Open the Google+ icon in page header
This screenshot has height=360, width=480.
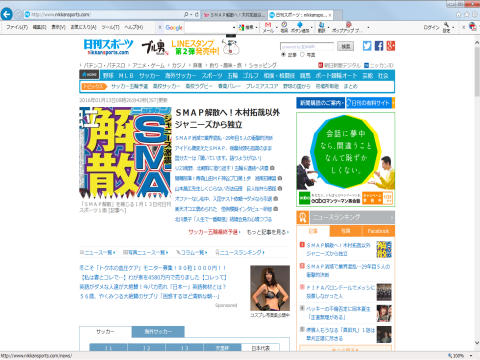click(391, 46)
